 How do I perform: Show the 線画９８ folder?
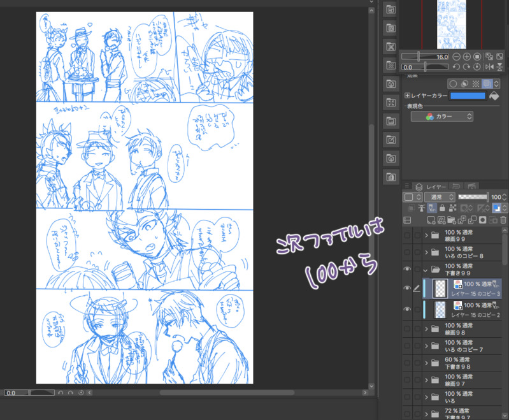pyautogui.click(x=407, y=329)
